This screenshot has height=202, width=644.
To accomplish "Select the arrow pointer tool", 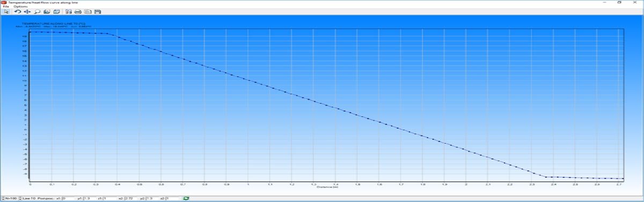I will click(6, 11).
